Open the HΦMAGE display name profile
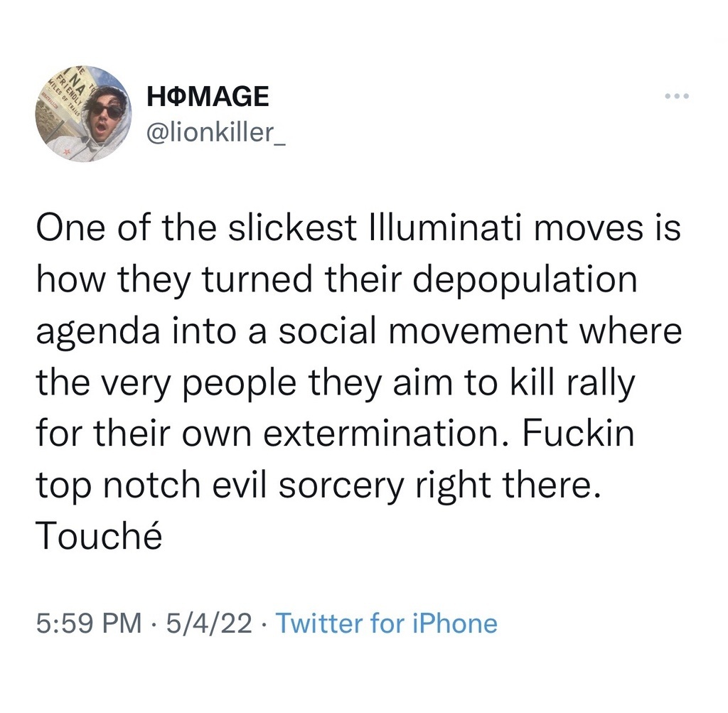 click(x=207, y=95)
